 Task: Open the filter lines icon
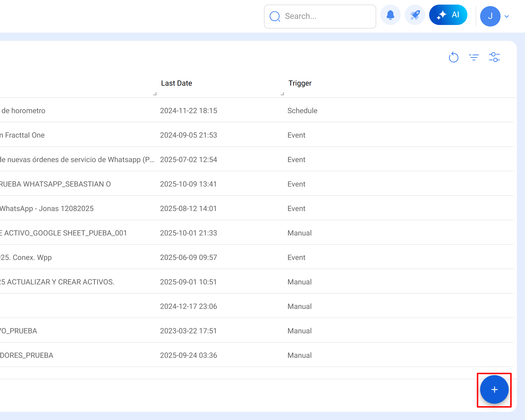coord(474,57)
